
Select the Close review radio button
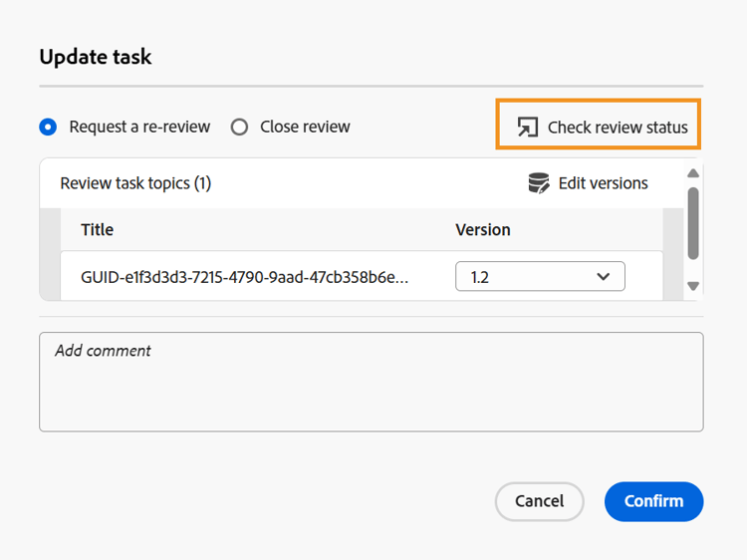click(239, 127)
